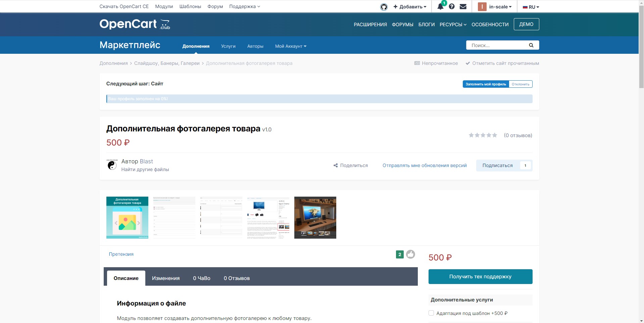Click Отправлять мне обновления версий link
This screenshot has height=323, width=644.
click(x=425, y=165)
